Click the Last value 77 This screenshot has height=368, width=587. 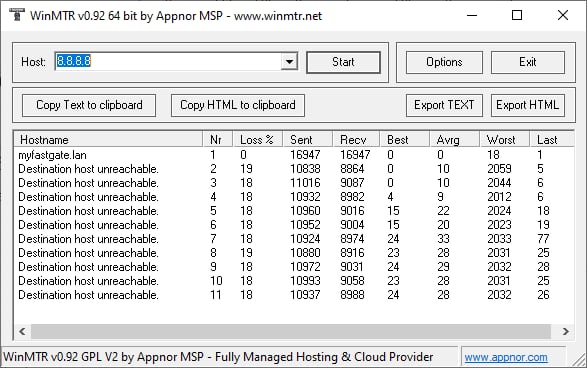pyautogui.click(x=543, y=238)
